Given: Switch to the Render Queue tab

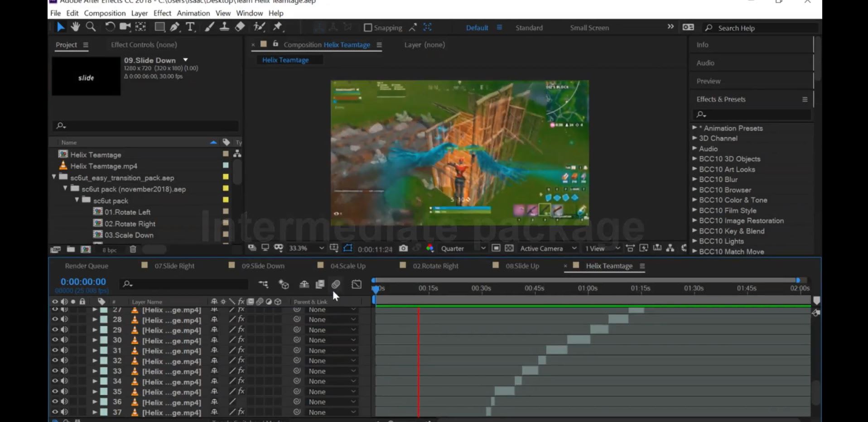Looking at the screenshot, I should click(87, 266).
